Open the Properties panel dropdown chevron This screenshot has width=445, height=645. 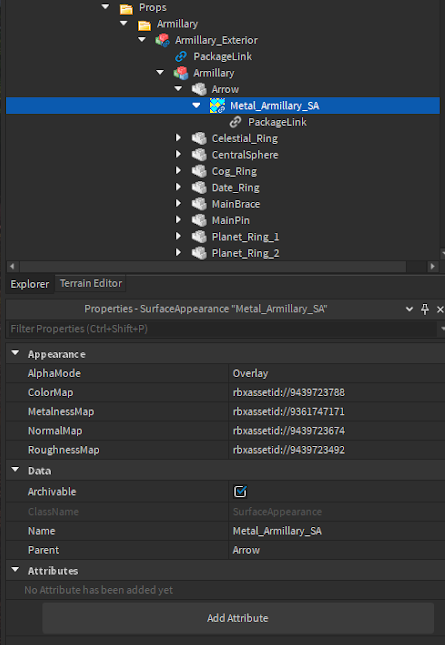pos(409,309)
